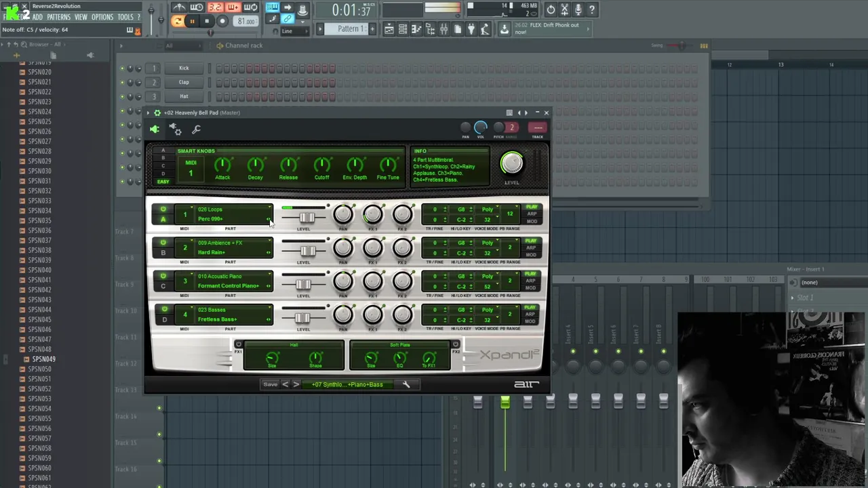The width and height of the screenshot is (868, 488).
Task: Open the PATTERNS menu
Action: tap(58, 17)
